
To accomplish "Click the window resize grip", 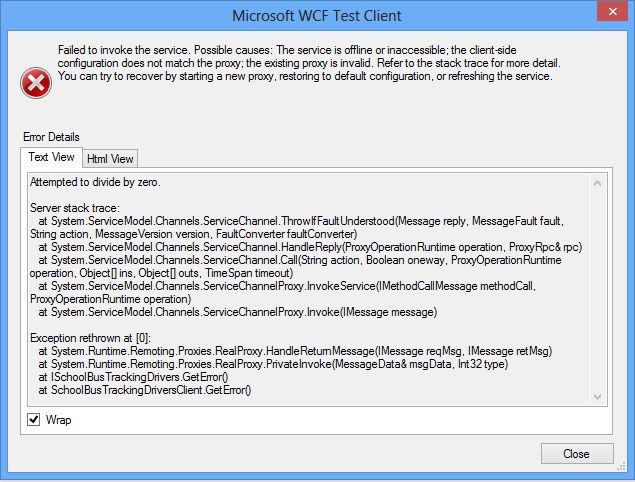I will 621,467.
